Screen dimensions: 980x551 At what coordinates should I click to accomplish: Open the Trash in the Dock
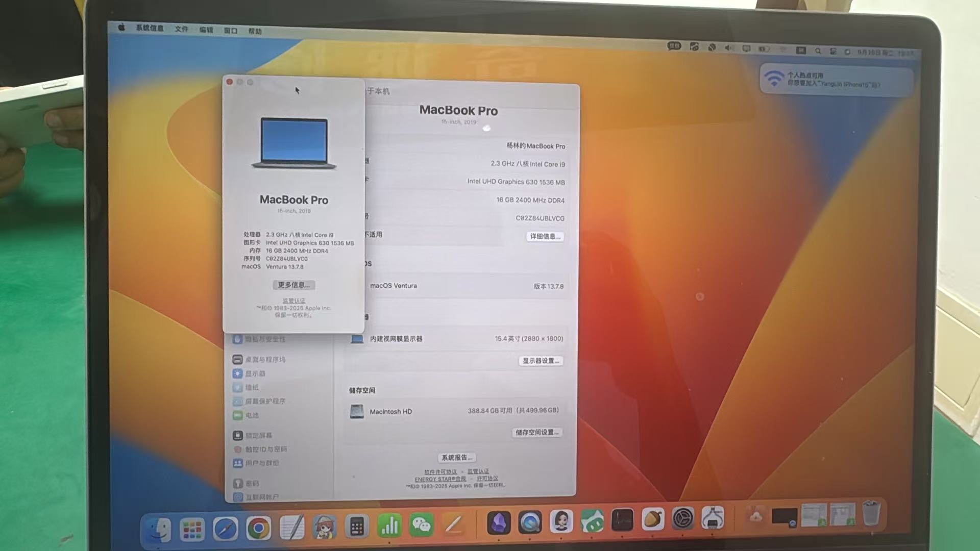pyautogui.click(x=871, y=513)
